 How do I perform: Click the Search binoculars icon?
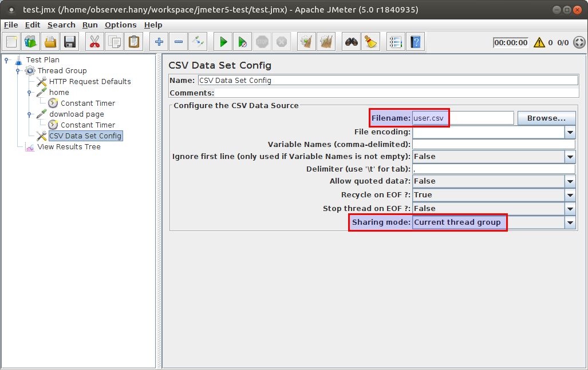point(352,42)
